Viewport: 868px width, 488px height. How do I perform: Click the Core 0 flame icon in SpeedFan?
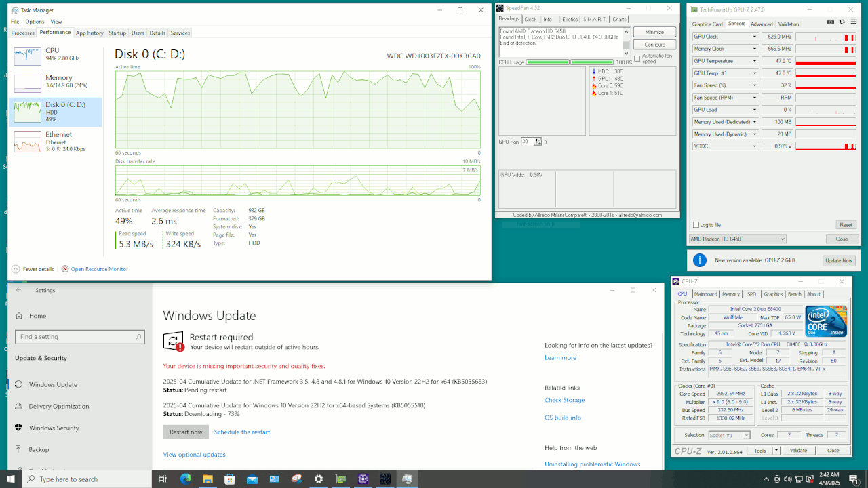point(593,86)
